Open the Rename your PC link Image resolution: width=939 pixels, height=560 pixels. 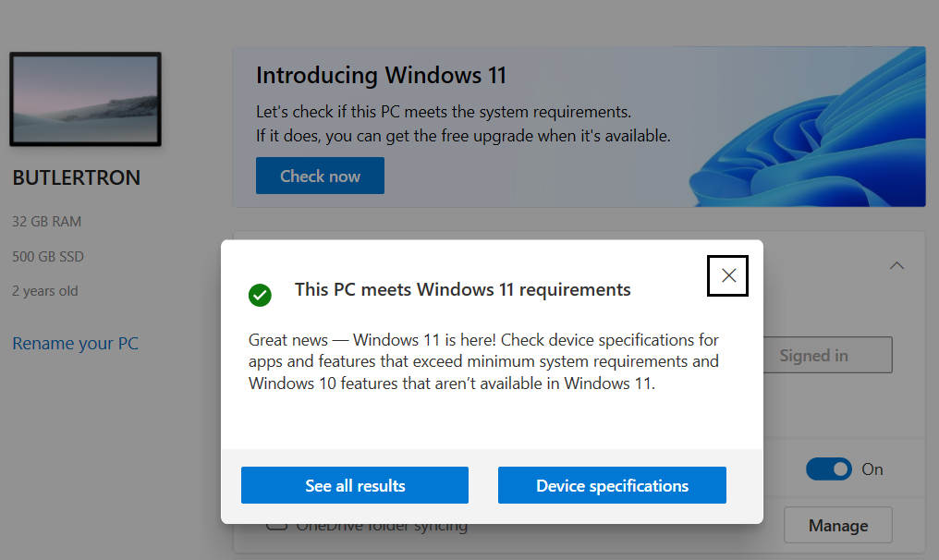point(75,344)
